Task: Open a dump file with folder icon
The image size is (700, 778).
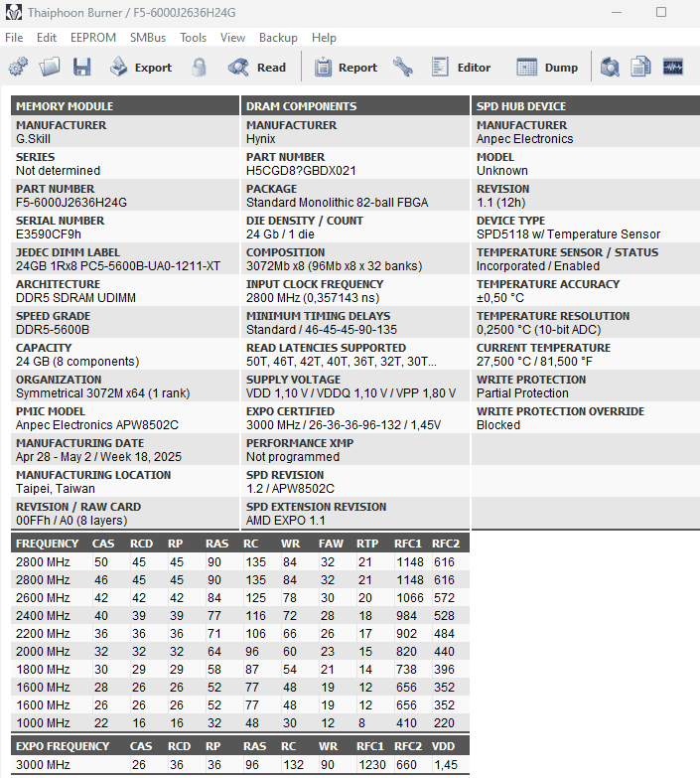Action: [x=50, y=67]
